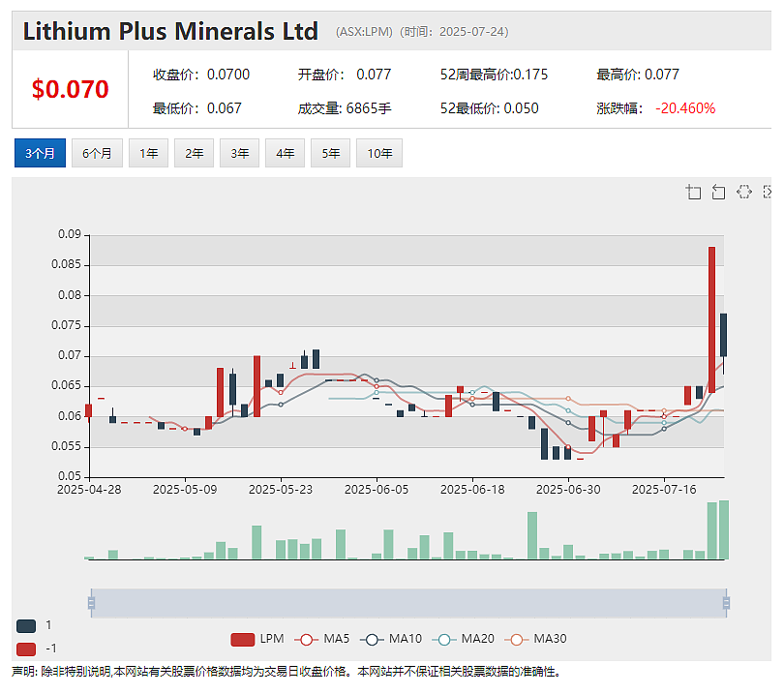Viewport: 784px width, 694px height.
Task: Select the 3个月 time range tab
Action: [x=40, y=153]
